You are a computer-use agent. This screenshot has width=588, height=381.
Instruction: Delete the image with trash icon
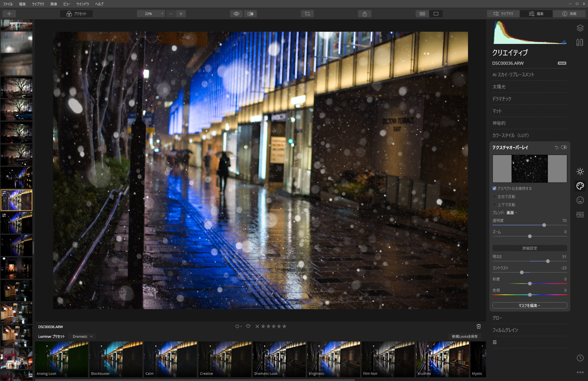[479, 327]
